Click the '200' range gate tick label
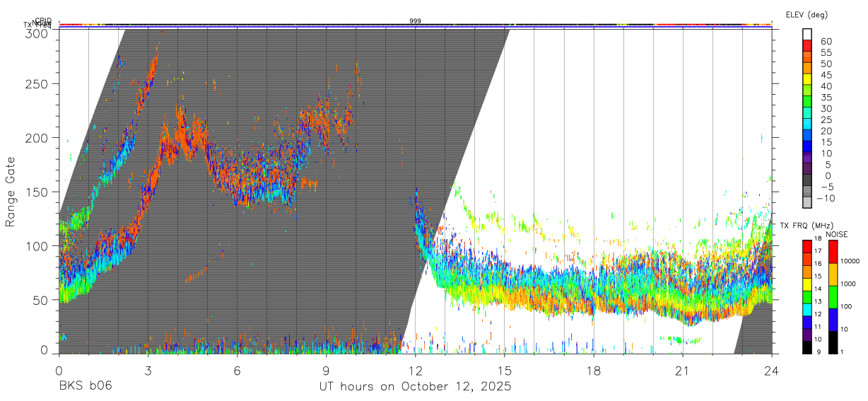The image size is (868, 401). coord(37,138)
